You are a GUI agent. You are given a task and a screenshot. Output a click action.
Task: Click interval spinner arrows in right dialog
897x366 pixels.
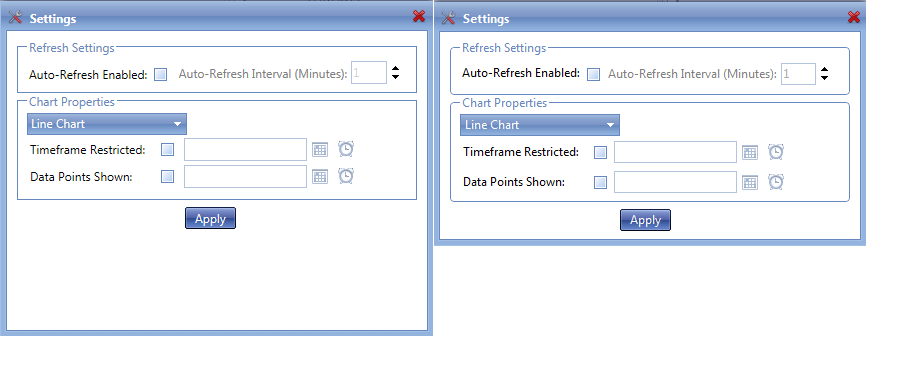point(824,74)
